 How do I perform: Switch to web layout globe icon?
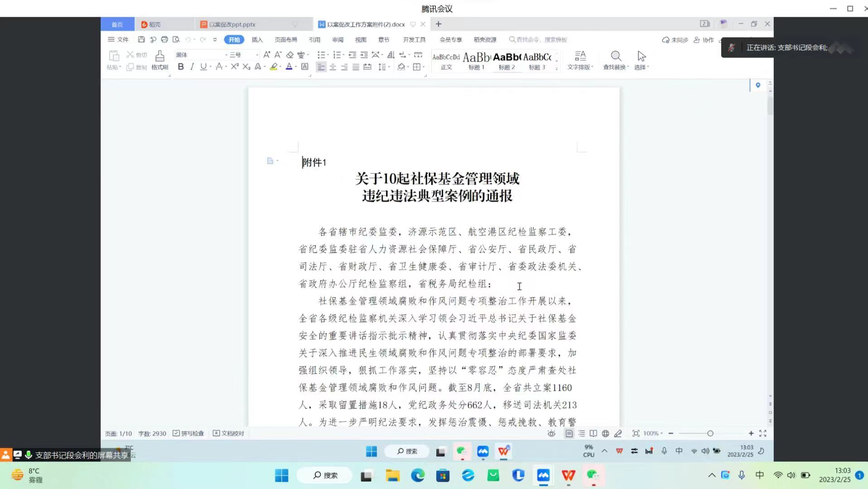click(x=605, y=433)
